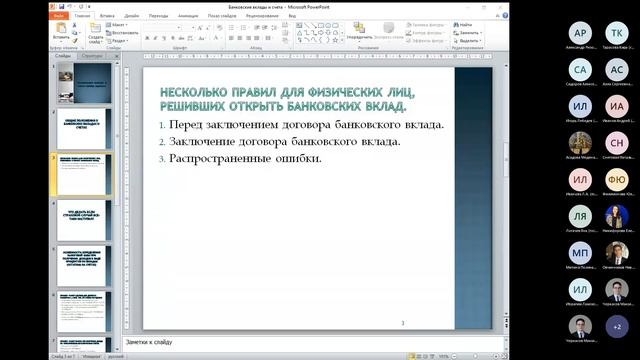The height and width of the screenshot is (360, 640).
Task: Click the numbered list icon
Action: tap(244, 28)
